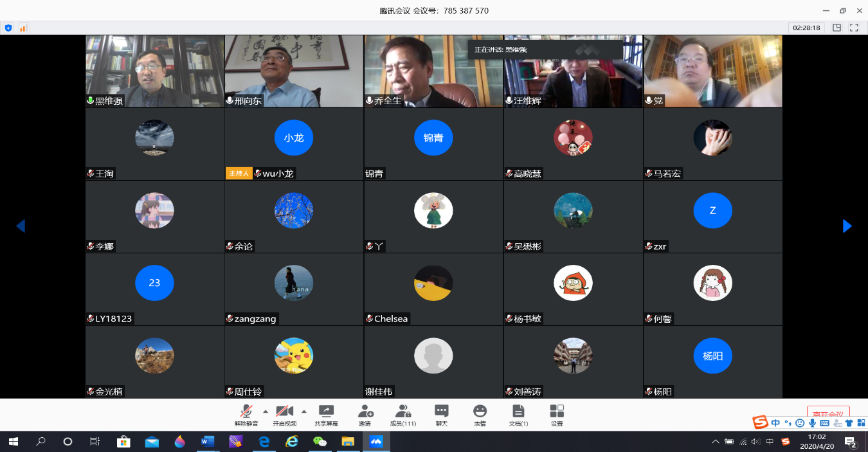
Task: Open the Emoji (表情) reactions
Action: pos(480,415)
